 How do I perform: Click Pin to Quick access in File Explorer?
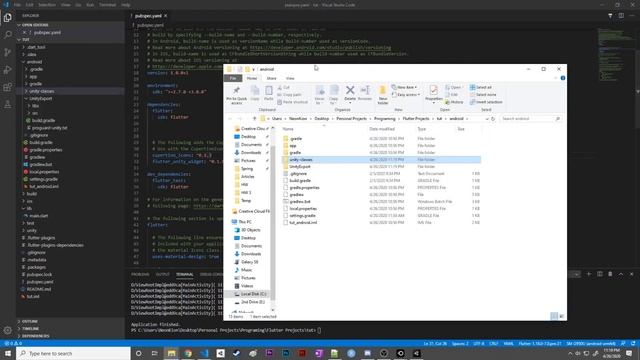236,95
